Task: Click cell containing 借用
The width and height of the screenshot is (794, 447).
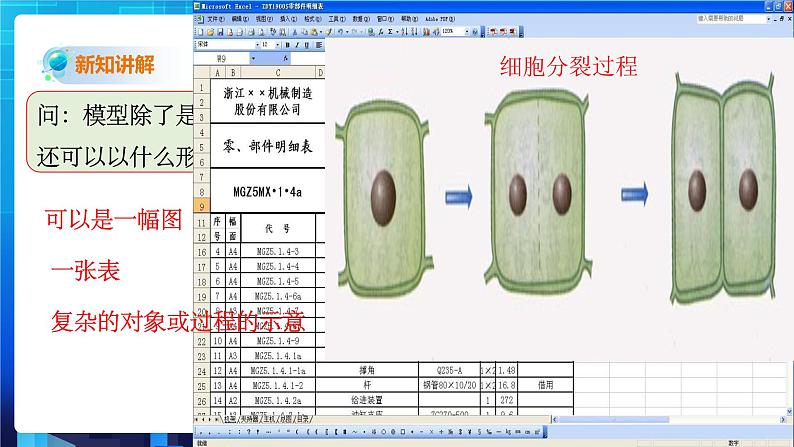Action: click(545, 385)
